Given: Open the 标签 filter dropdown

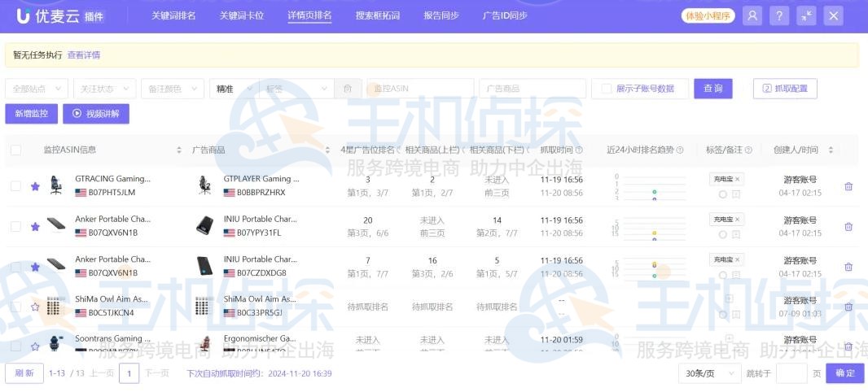Looking at the screenshot, I should click(x=296, y=89).
